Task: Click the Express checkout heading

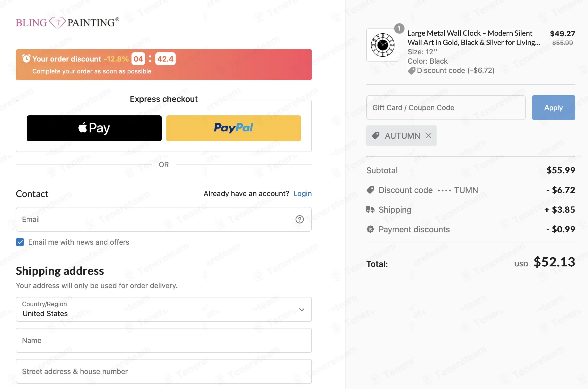Action: [x=164, y=99]
